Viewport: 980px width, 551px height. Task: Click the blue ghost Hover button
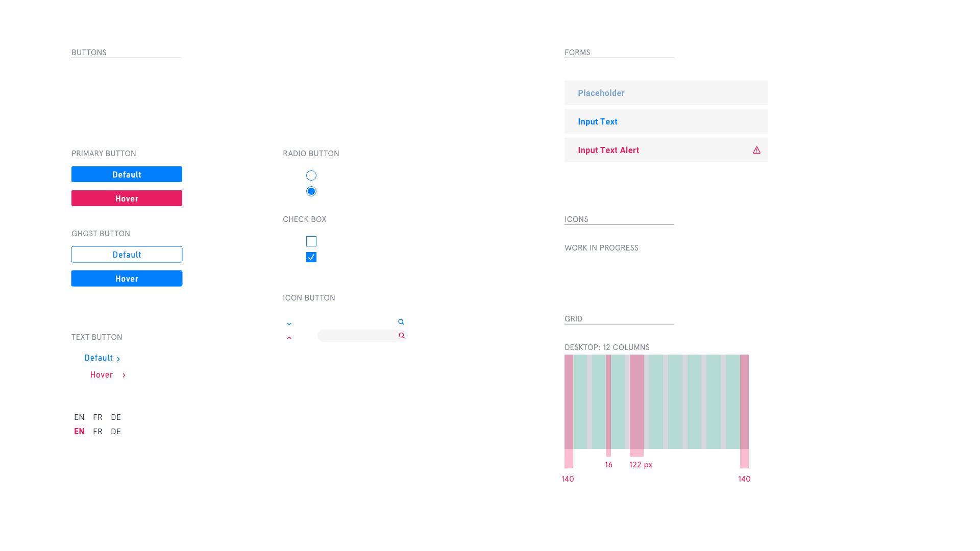click(127, 279)
